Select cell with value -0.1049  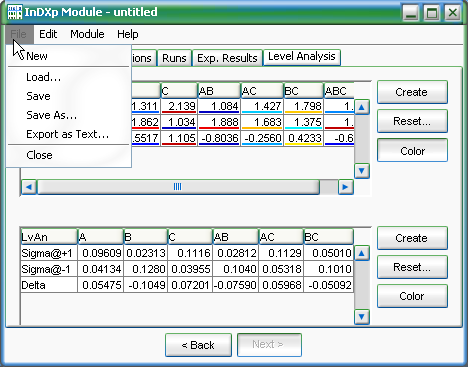146,285
